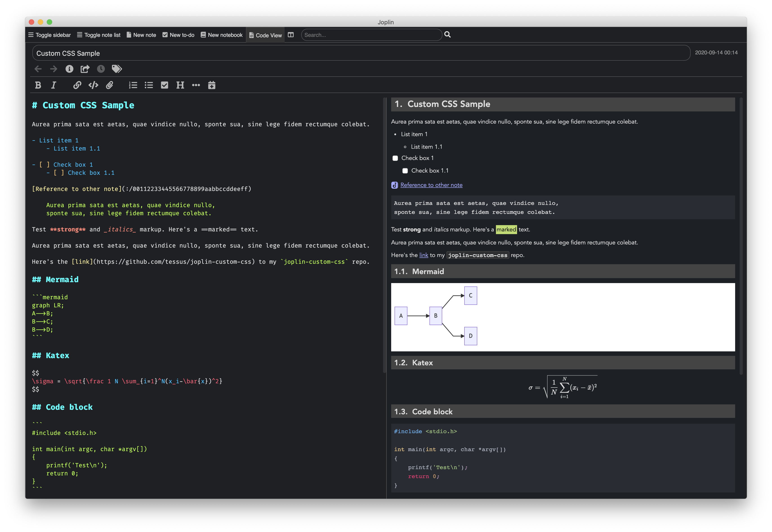Insert hyperlink using chain icon
The height and width of the screenshot is (532, 772).
tap(77, 85)
